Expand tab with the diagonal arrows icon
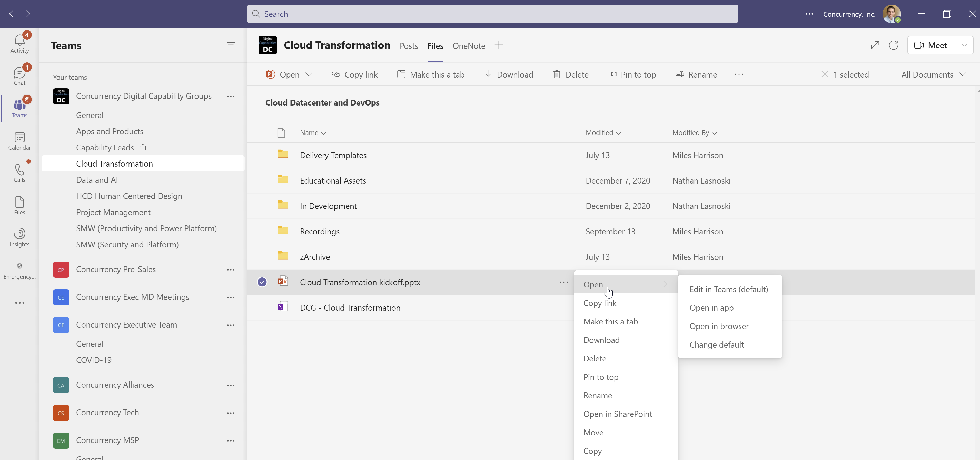This screenshot has height=460, width=980. pyautogui.click(x=875, y=45)
